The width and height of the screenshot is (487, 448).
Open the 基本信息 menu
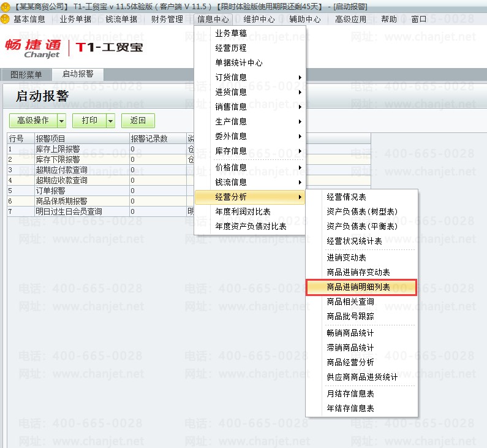pos(29,19)
